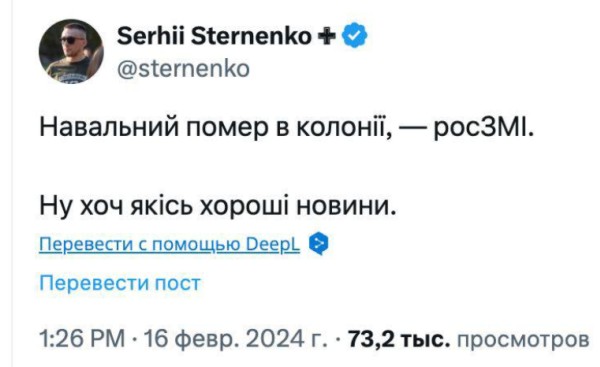Screen dimensions: 600x367
Task: Click the 'Перевести пост' link
Action: (120, 283)
